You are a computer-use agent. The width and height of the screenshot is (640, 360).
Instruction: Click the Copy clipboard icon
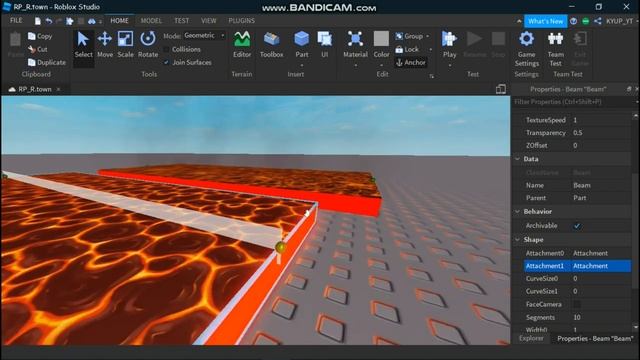[31, 36]
